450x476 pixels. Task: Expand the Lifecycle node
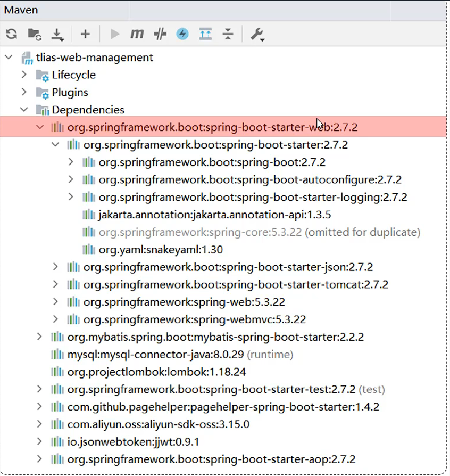[x=24, y=75]
